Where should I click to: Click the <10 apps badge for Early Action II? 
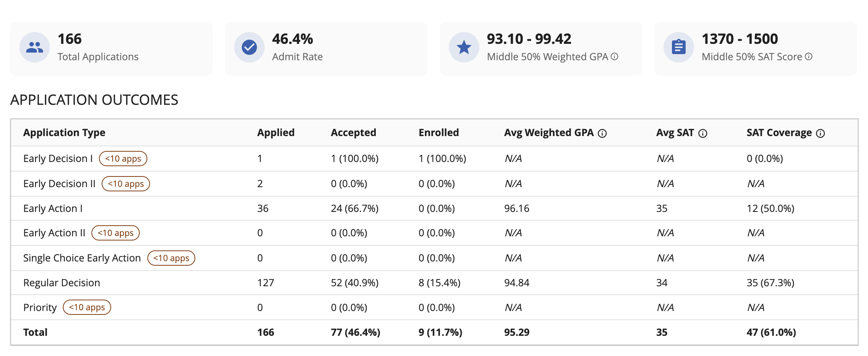(115, 233)
